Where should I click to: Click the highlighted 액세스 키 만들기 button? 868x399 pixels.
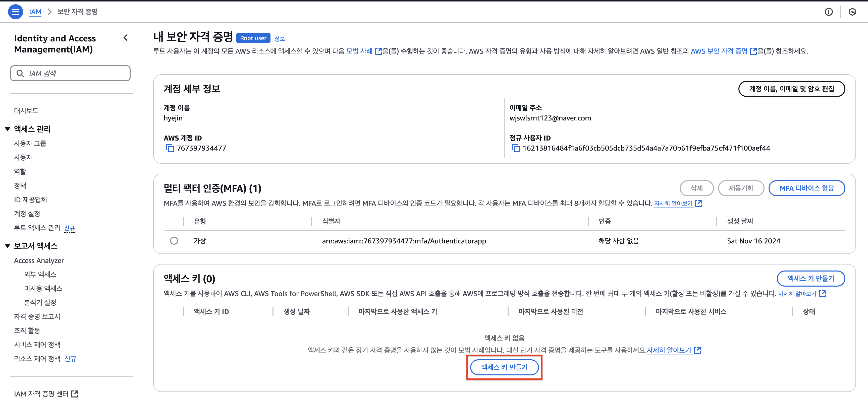[504, 367]
